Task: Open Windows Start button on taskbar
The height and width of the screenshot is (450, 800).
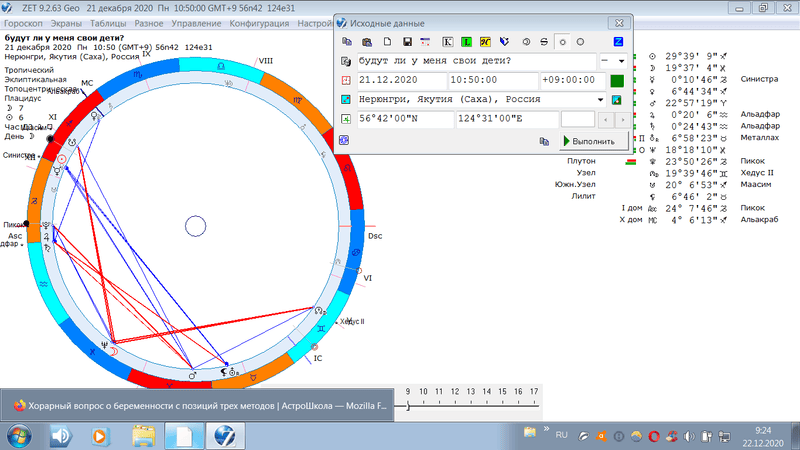Action: tap(18, 436)
